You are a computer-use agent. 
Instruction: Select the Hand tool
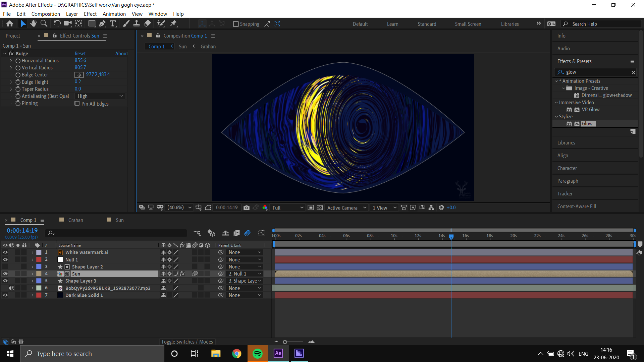[33, 24]
